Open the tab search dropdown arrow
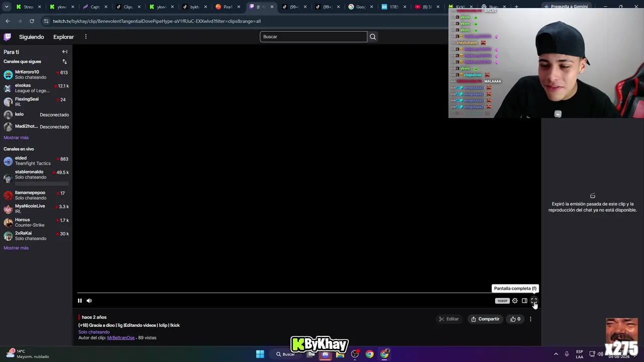Screen dimensions: 644x362 pos(7,7)
